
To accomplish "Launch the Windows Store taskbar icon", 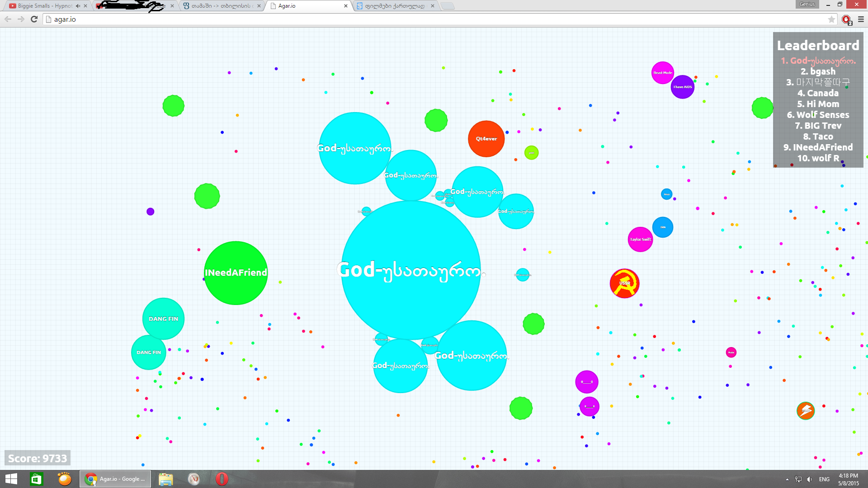I will click(36, 479).
